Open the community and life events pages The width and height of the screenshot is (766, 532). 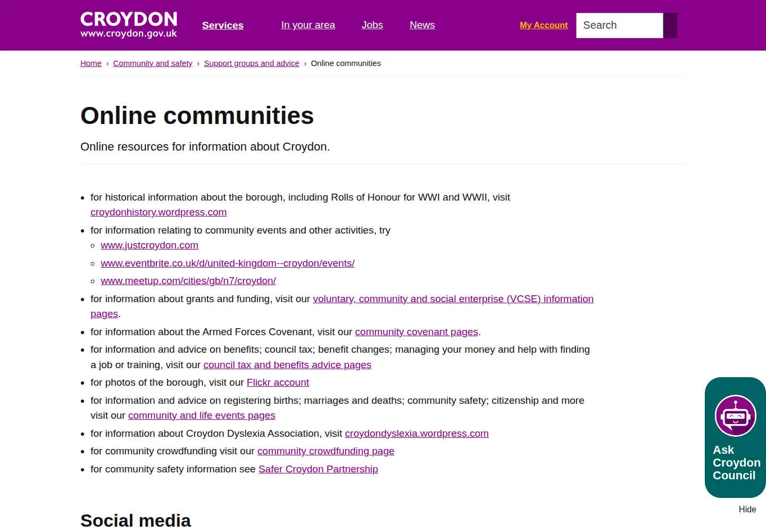click(202, 415)
